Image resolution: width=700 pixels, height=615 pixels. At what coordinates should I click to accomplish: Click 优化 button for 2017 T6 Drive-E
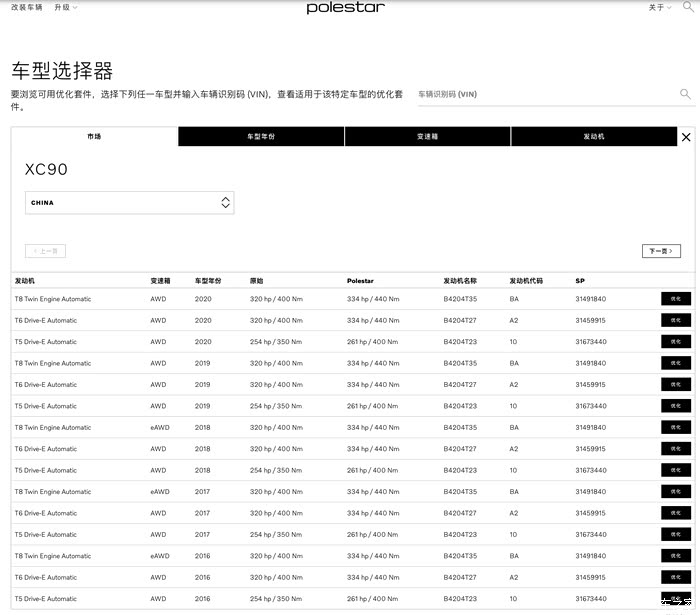pyautogui.click(x=675, y=513)
